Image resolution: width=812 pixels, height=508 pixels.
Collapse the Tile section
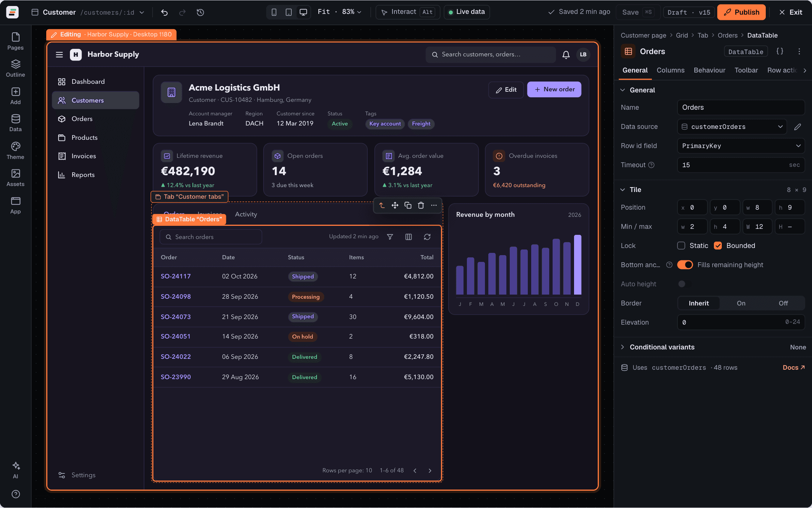(x=623, y=189)
